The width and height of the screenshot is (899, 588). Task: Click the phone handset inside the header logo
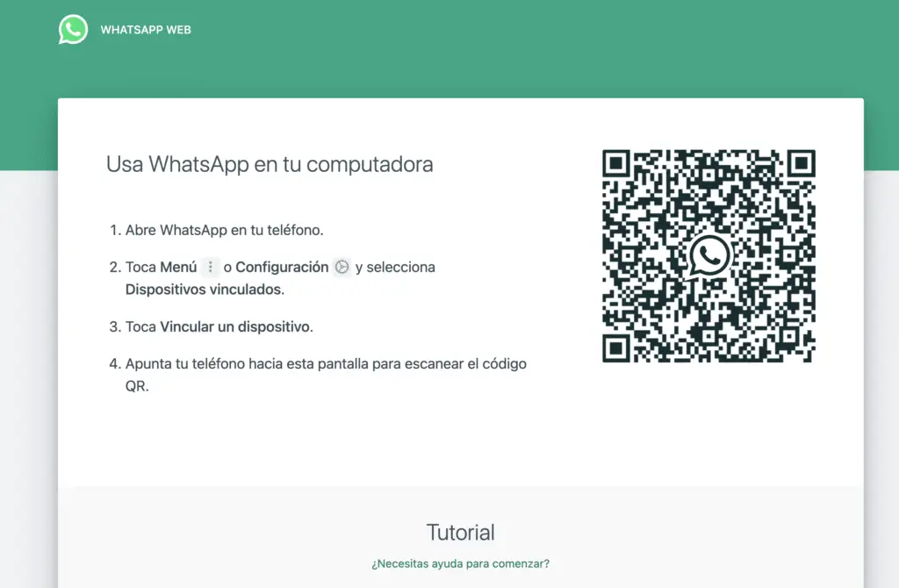coord(73,29)
